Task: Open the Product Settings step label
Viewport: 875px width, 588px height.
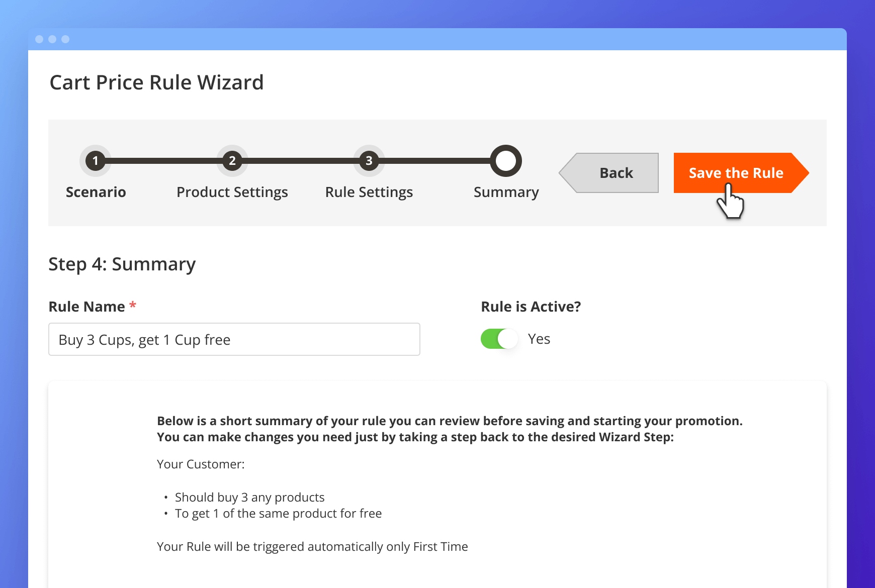Action: 232,192
